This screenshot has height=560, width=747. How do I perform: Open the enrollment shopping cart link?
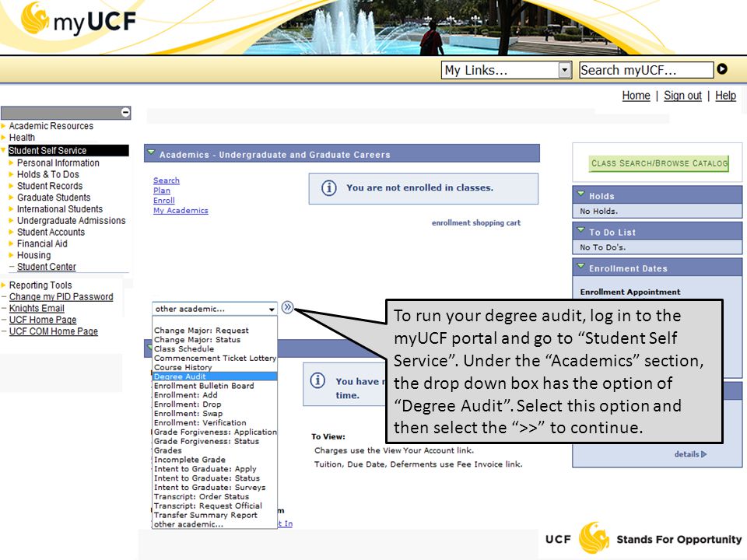tap(476, 223)
